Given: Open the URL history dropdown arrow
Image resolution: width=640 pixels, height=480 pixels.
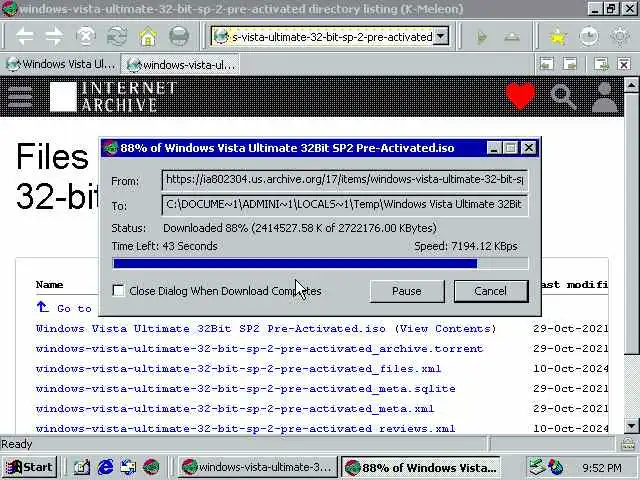Looking at the screenshot, I should [x=441, y=37].
